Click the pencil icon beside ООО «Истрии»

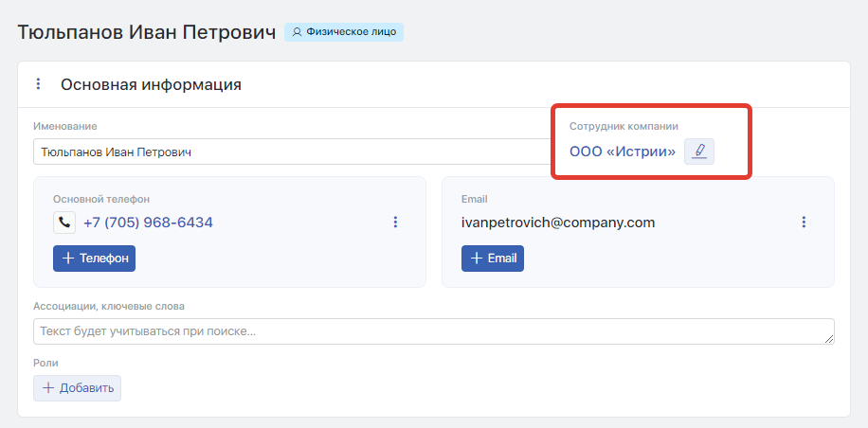click(699, 152)
